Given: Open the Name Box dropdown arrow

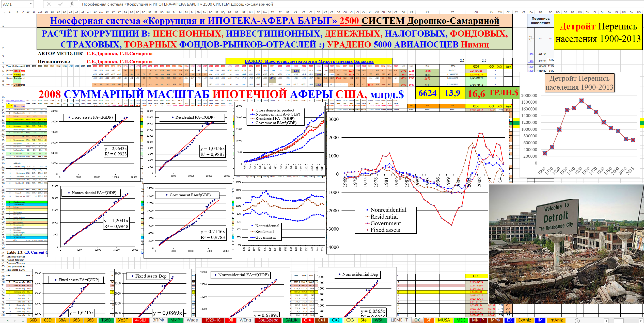Looking at the screenshot, I should point(30,4).
